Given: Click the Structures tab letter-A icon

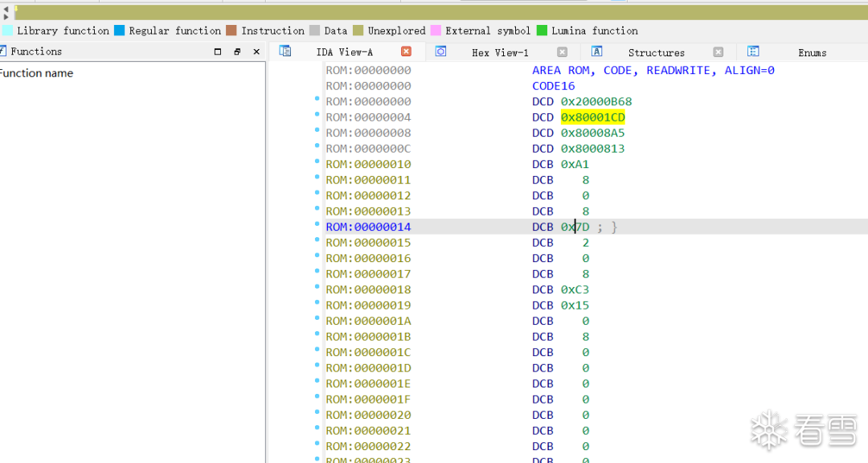Looking at the screenshot, I should pyautogui.click(x=597, y=51).
